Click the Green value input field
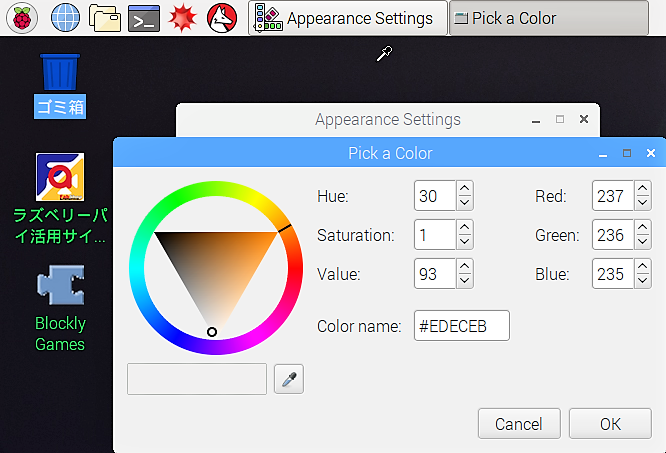The width and height of the screenshot is (666, 453). [613, 235]
